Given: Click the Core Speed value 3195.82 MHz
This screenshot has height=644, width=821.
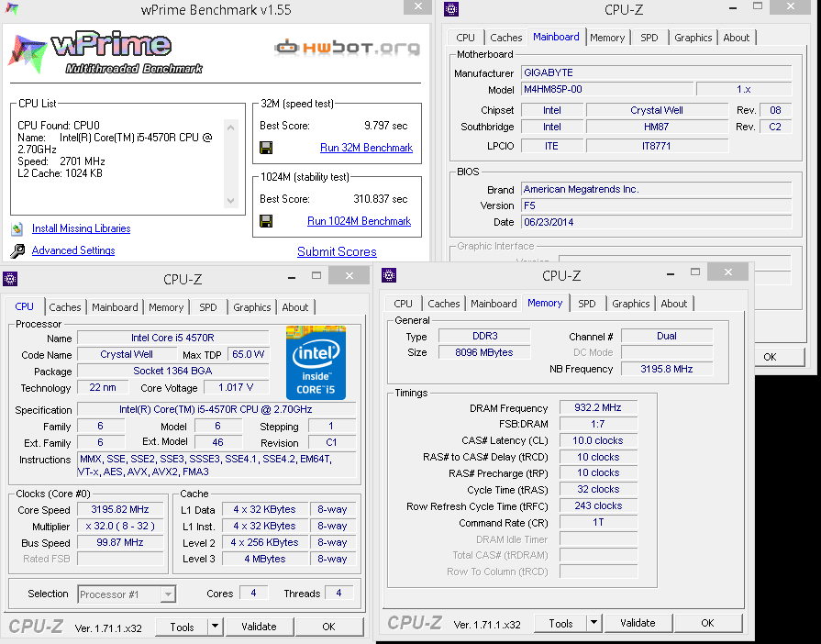Looking at the screenshot, I should point(120,509).
